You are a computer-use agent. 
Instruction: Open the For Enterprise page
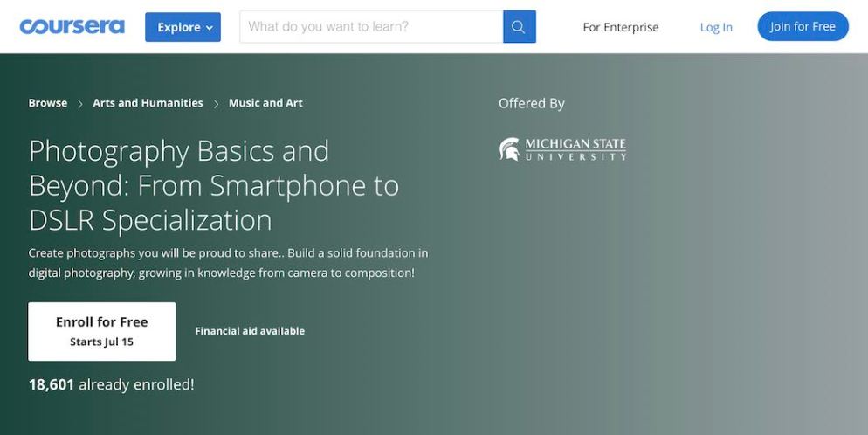click(621, 27)
